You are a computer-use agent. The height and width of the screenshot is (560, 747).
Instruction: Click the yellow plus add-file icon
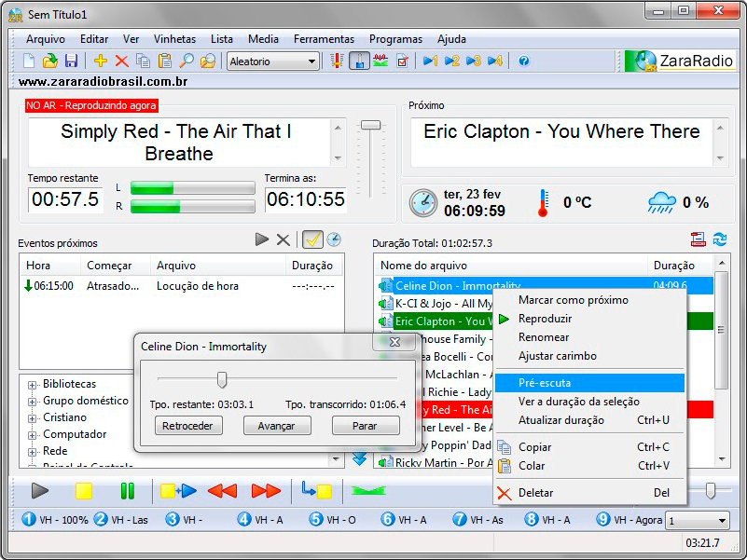pyautogui.click(x=101, y=61)
